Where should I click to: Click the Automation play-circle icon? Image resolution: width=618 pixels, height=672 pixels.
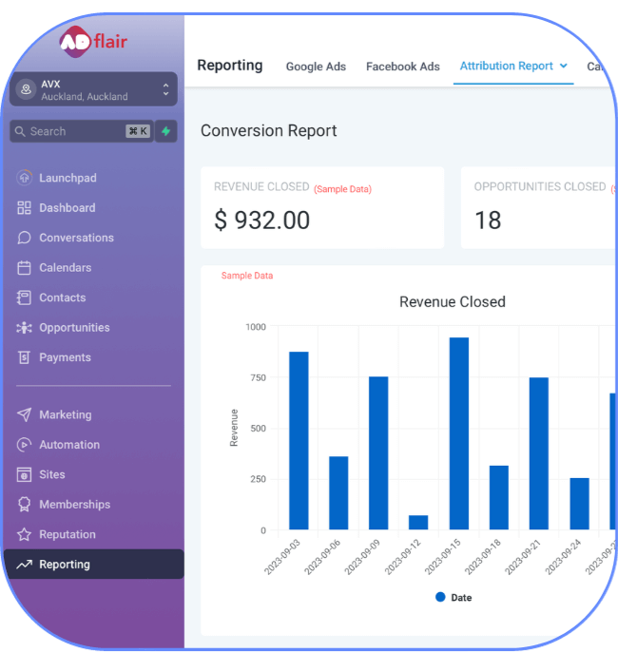pyautogui.click(x=24, y=445)
